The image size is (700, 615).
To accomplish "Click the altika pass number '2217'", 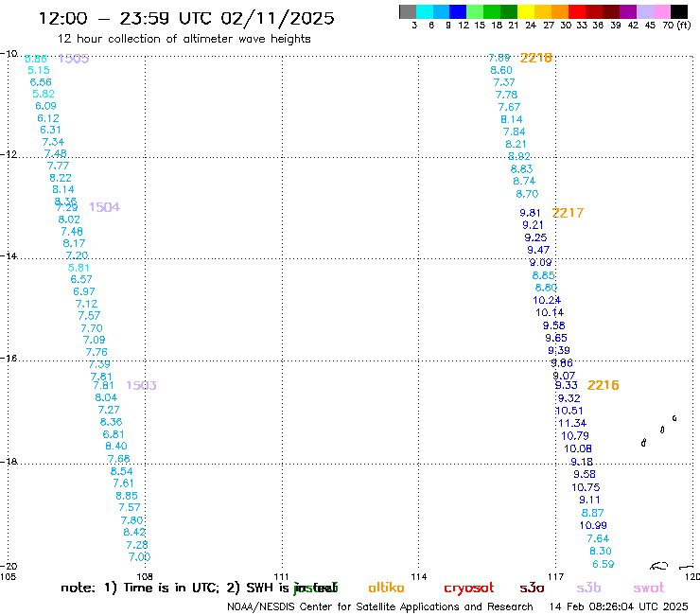I will [568, 213].
